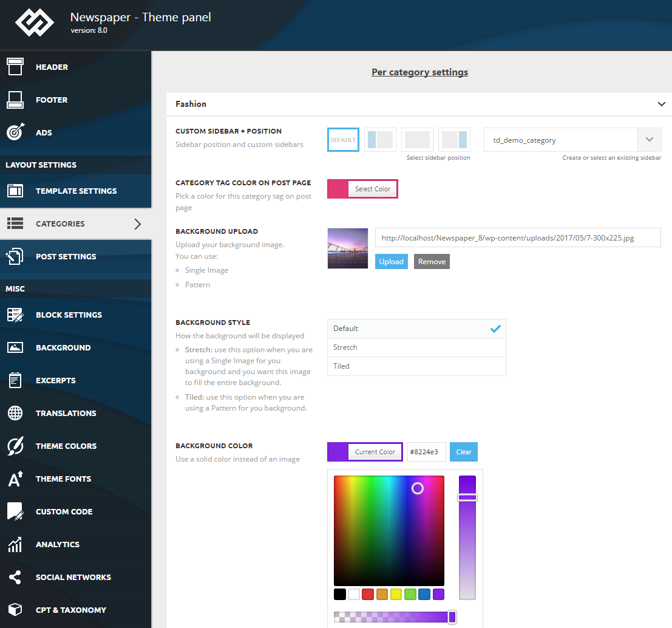Click the CPT & Taxonomy cube icon
This screenshot has width=672, height=628.
pos(15,610)
